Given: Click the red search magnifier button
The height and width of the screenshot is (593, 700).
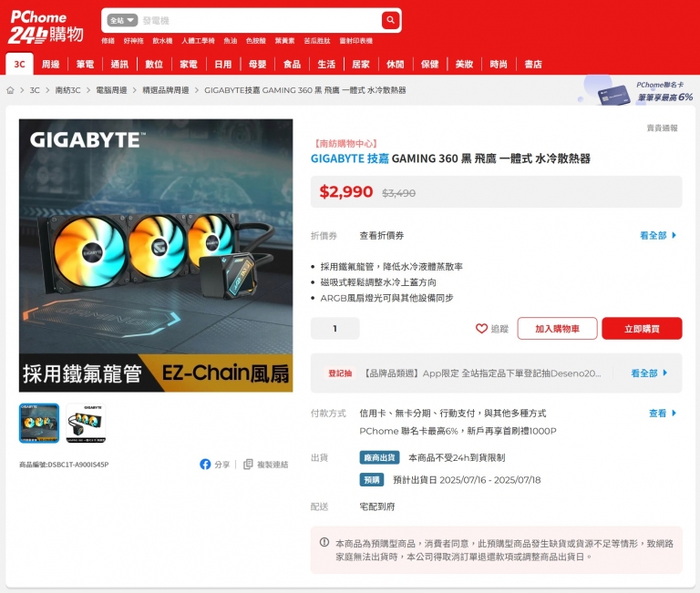Looking at the screenshot, I should pyautogui.click(x=390, y=20).
